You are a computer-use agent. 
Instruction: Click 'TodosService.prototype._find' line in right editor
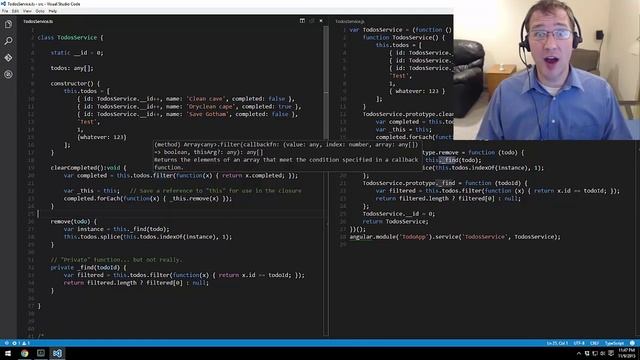click(x=445, y=183)
